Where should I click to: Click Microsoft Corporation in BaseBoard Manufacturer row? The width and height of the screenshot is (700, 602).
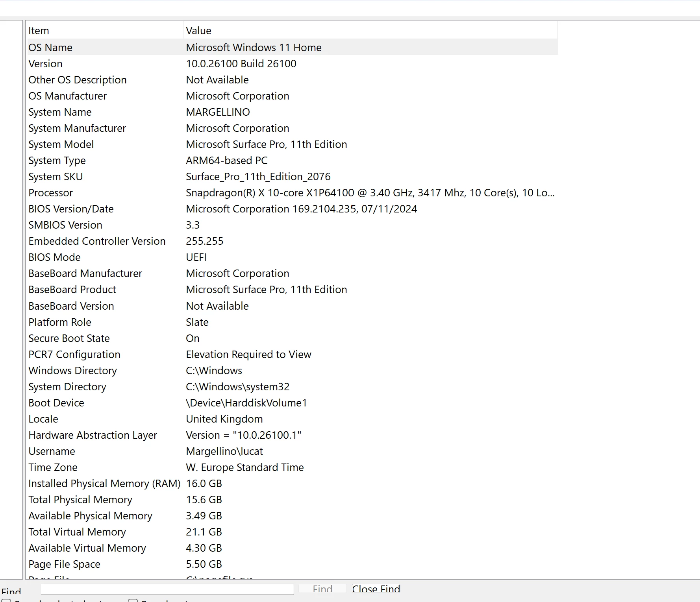click(237, 273)
